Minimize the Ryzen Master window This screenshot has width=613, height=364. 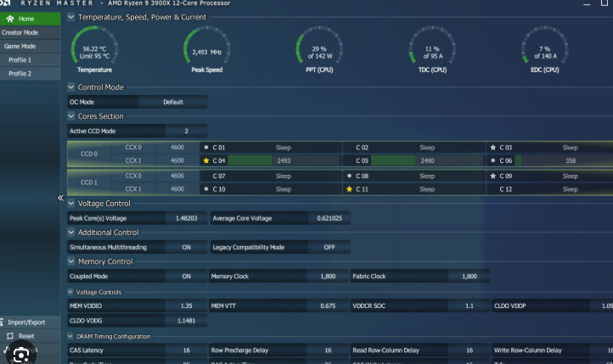(587, 3)
